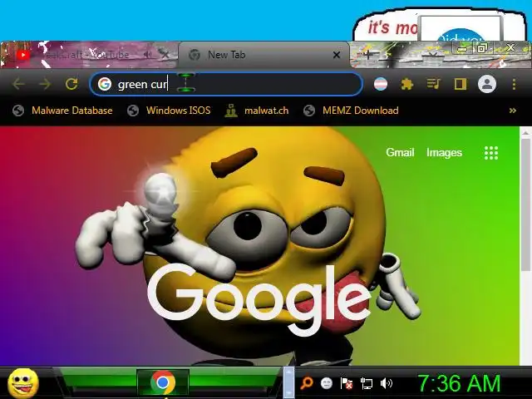Click the Chrome taskbar button
Viewport: 532px width, 399px height.
pos(163,382)
